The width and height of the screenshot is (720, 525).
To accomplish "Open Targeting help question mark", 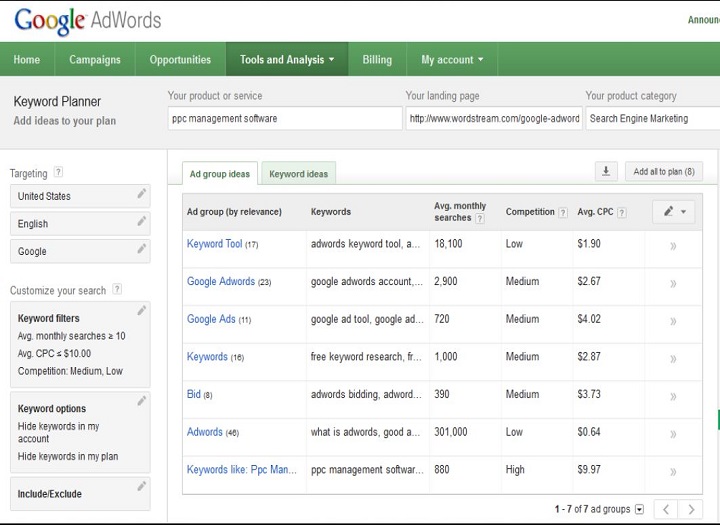I will coord(58,172).
